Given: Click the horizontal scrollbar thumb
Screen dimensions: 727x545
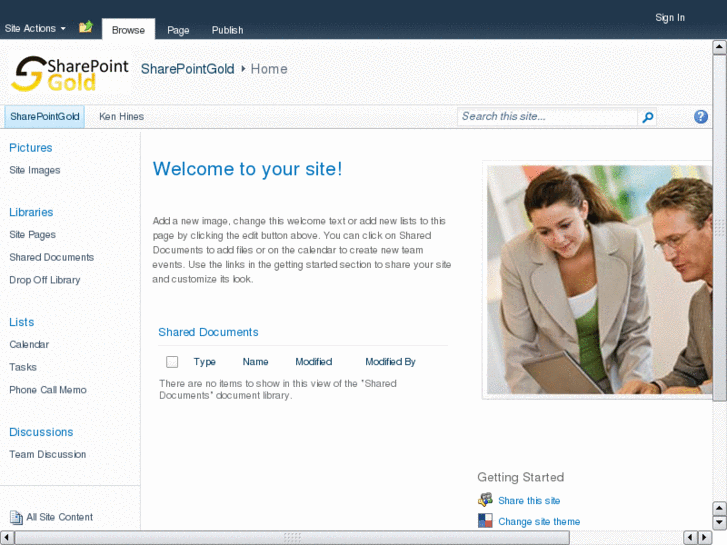Looking at the screenshot, I should (293, 537).
